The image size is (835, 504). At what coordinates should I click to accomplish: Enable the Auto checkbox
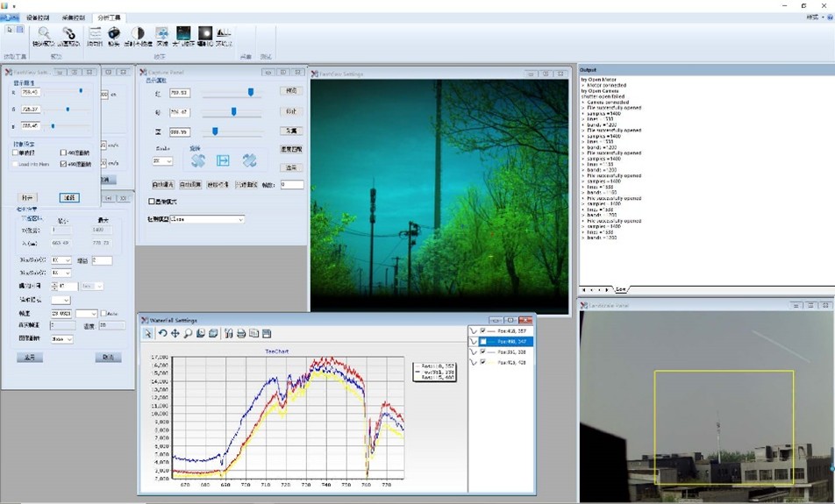[x=103, y=313]
